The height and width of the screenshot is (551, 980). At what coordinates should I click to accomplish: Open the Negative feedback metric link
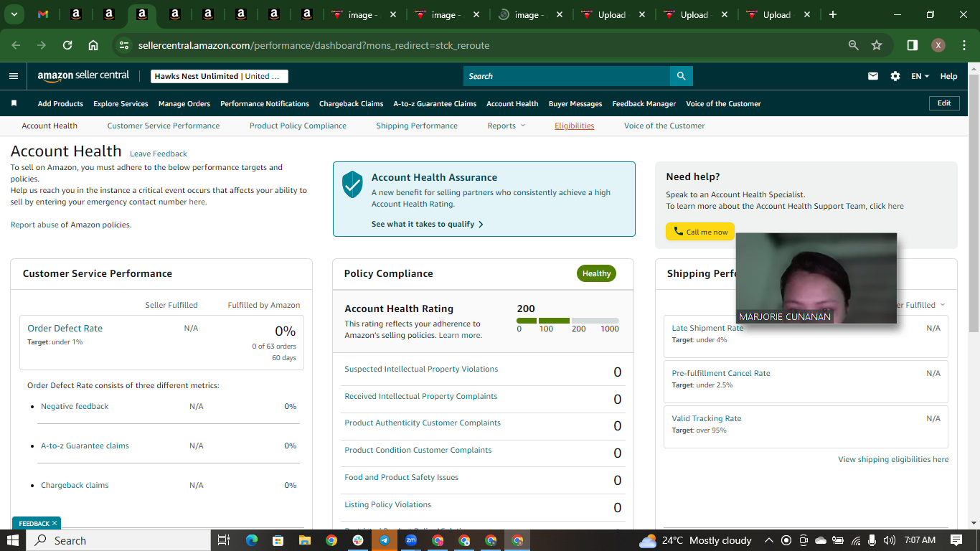click(x=75, y=406)
